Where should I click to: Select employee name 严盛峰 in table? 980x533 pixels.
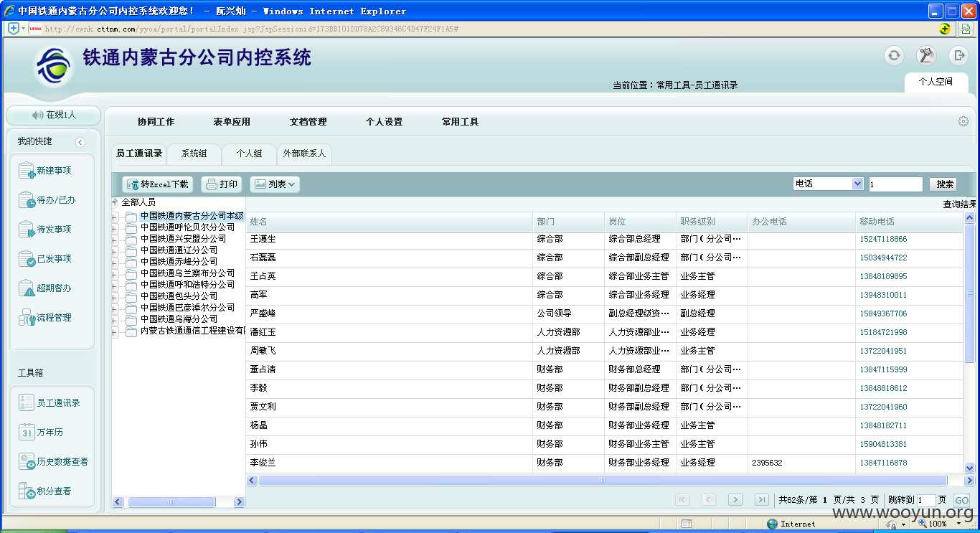click(263, 313)
